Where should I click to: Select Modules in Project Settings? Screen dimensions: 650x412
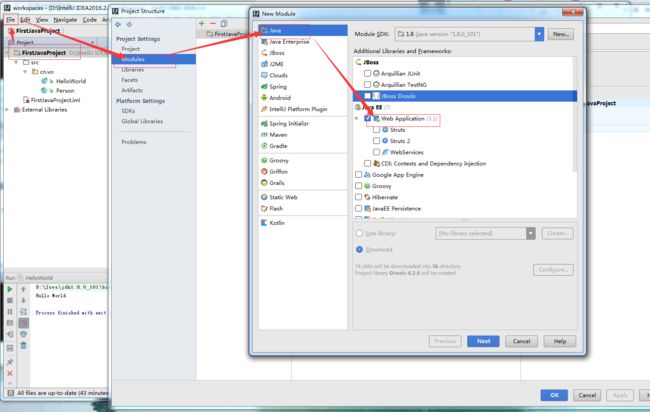click(154, 59)
